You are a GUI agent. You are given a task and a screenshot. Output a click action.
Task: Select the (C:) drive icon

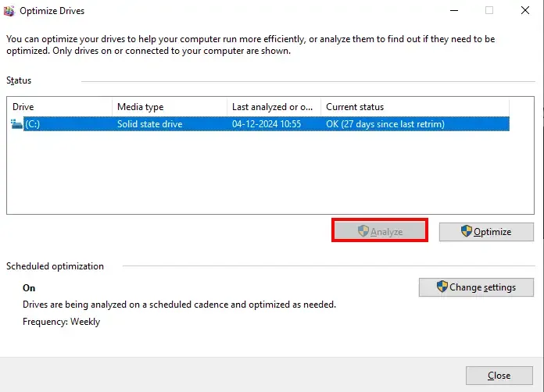16,123
